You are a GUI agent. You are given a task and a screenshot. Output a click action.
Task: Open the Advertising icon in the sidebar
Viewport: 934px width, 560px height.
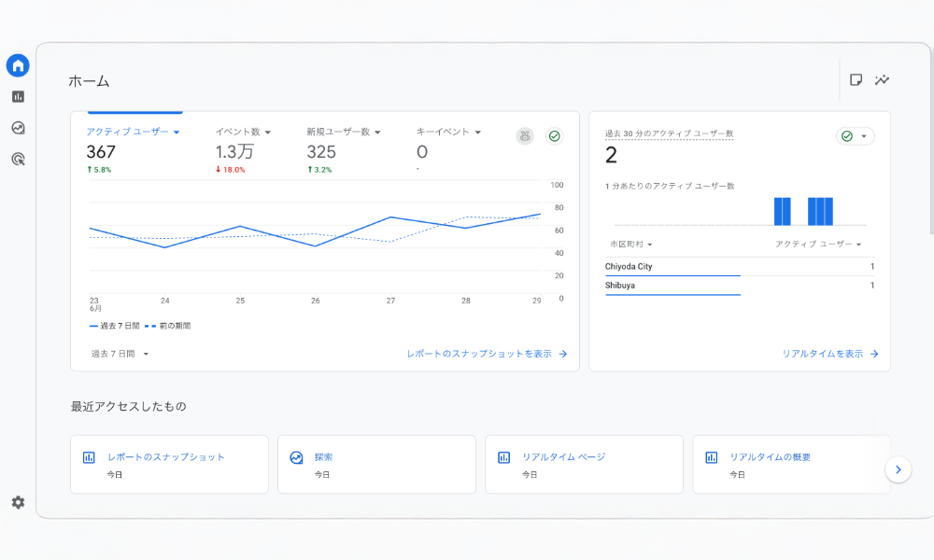17,160
